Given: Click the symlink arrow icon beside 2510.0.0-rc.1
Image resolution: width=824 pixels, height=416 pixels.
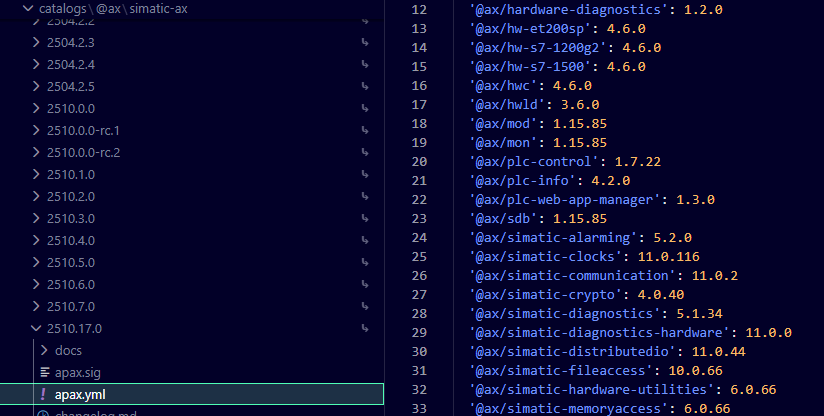Looking at the screenshot, I should tap(364, 131).
